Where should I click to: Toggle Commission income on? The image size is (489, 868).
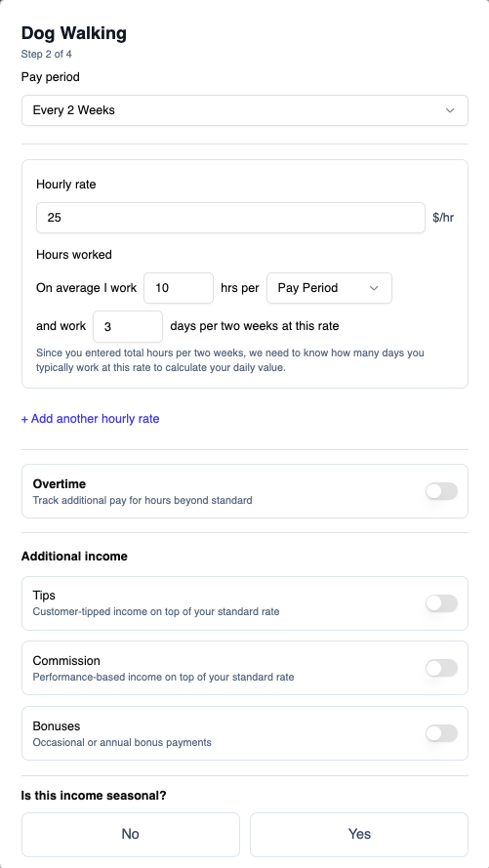[x=441, y=668]
